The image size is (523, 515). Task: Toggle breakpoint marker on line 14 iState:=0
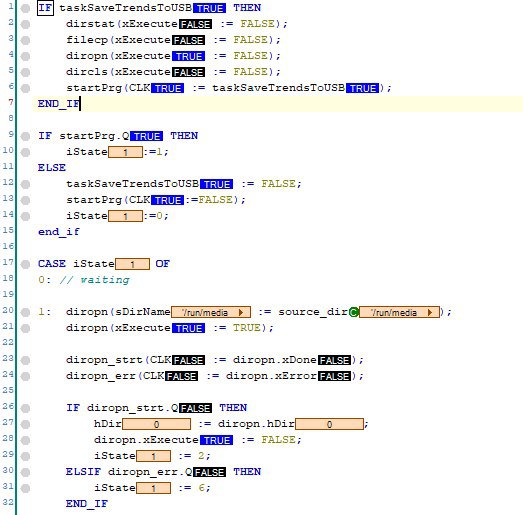[25, 216]
